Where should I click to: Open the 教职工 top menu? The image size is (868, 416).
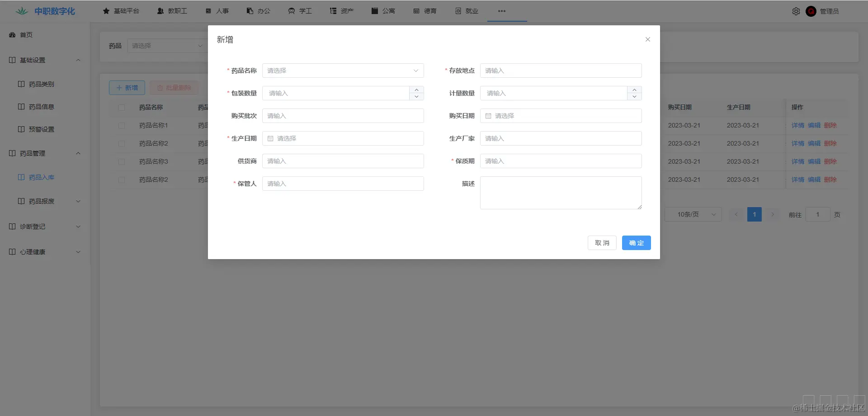(172, 11)
